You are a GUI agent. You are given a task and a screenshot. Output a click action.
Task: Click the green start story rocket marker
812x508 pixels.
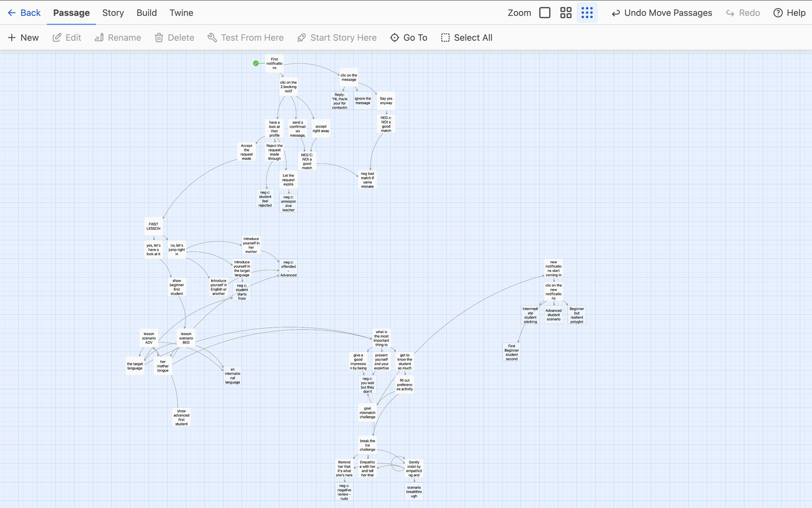tap(256, 63)
